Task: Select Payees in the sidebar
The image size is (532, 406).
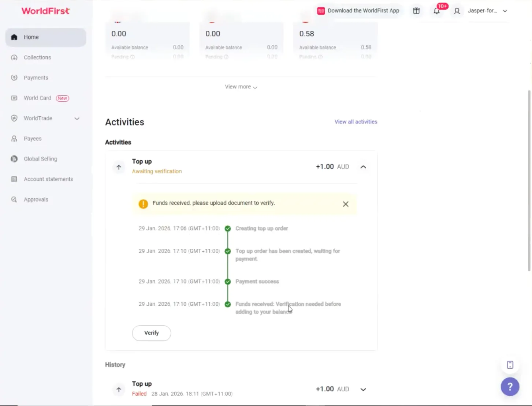Action: pos(33,139)
